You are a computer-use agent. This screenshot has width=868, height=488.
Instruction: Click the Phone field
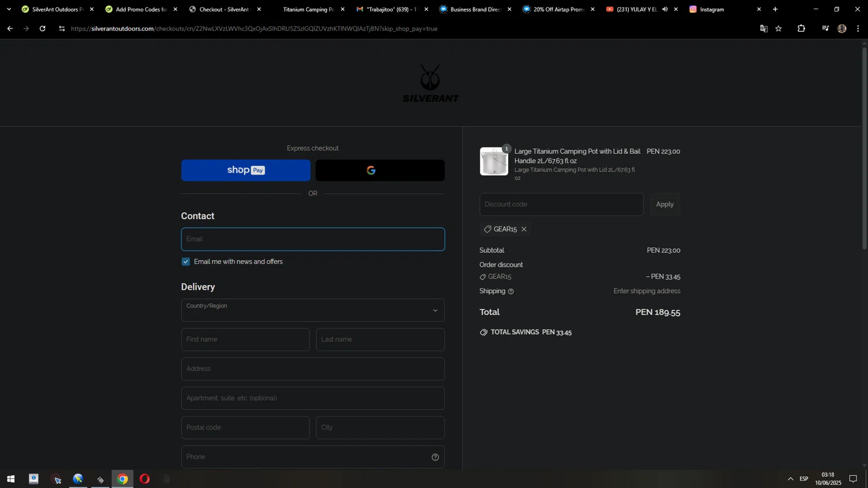pos(313,457)
